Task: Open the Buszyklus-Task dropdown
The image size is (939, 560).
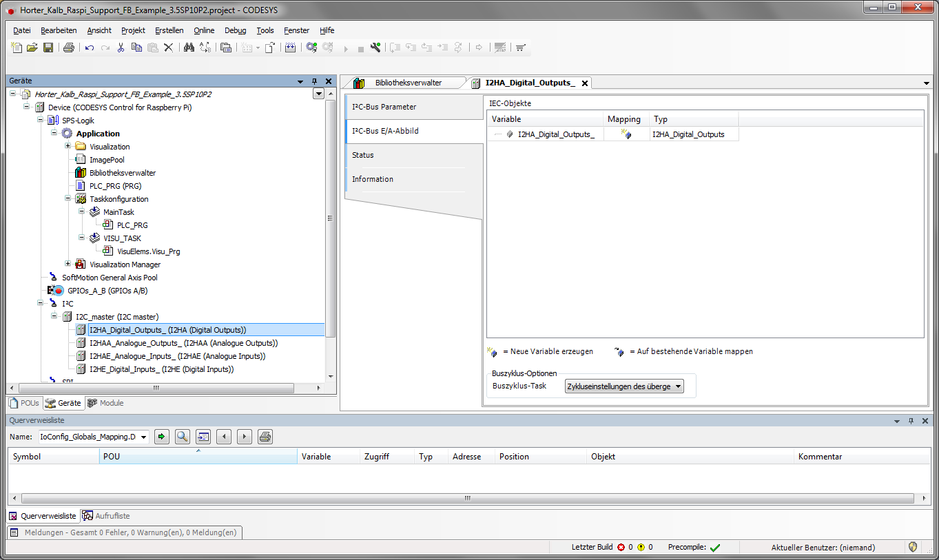Action: [623, 386]
